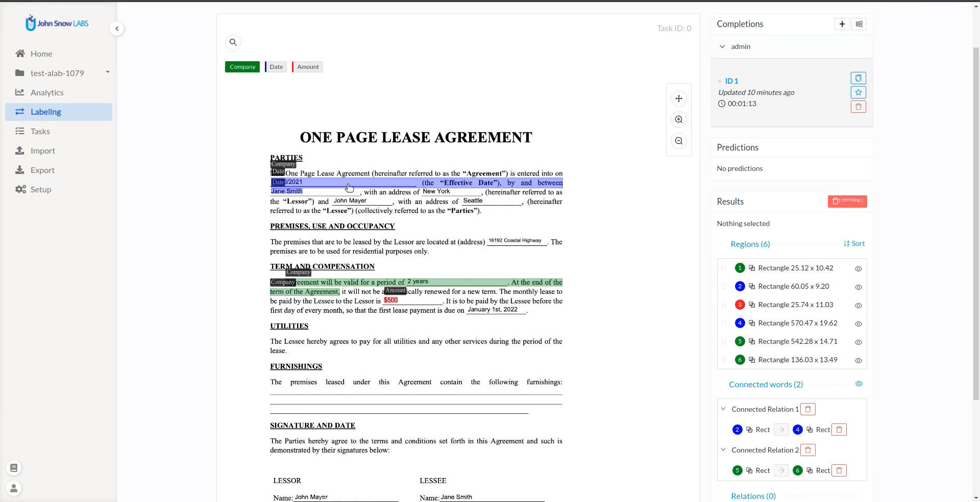Image resolution: width=980 pixels, height=502 pixels.
Task: Open the document search magnifier
Action: [x=233, y=42]
